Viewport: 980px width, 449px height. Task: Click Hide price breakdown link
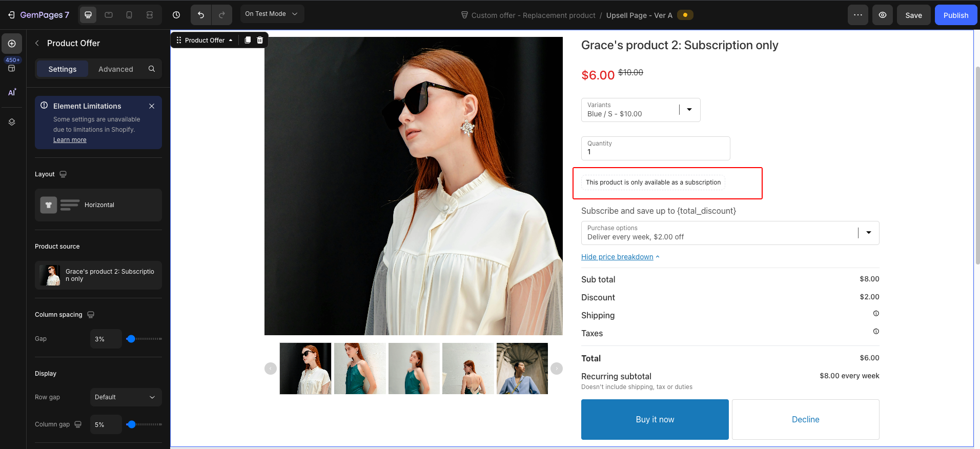point(620,257)
